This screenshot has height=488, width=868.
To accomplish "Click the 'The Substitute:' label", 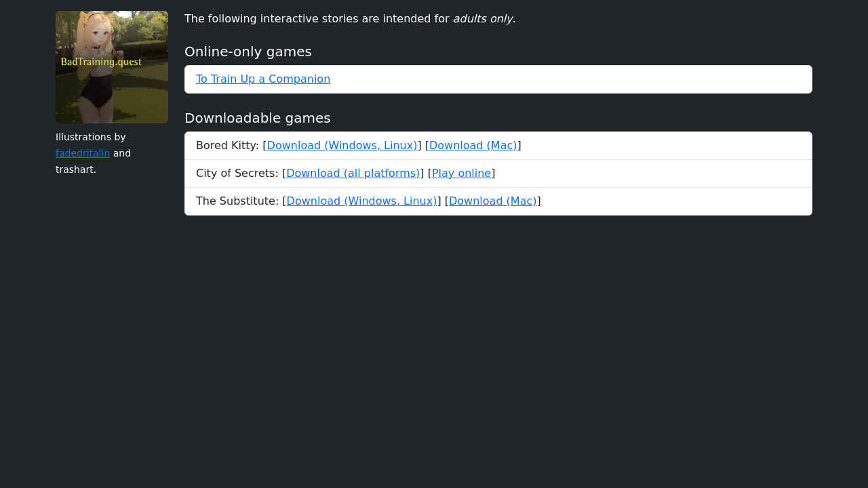I will coord(237,201).
